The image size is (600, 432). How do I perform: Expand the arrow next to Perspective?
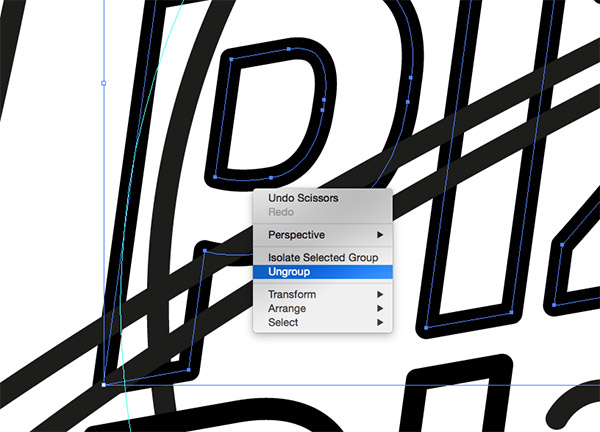pos(380,235)
